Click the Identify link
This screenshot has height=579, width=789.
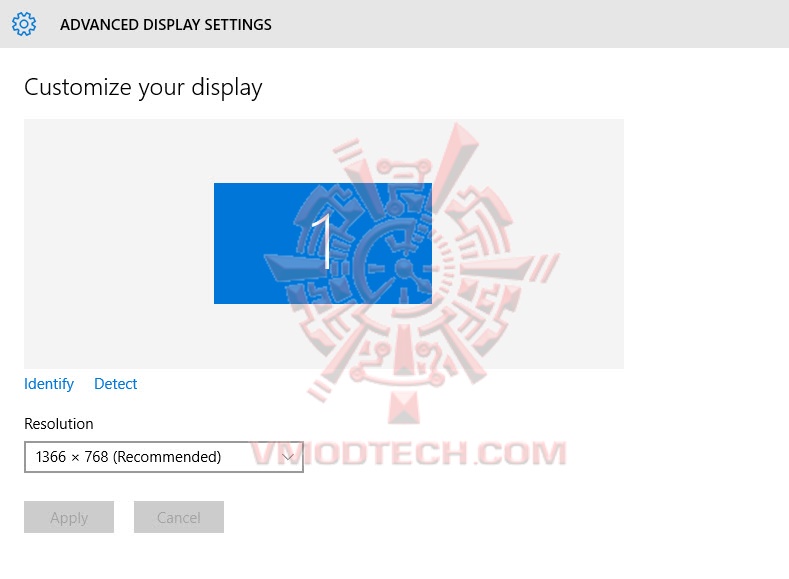pos(49,384)
